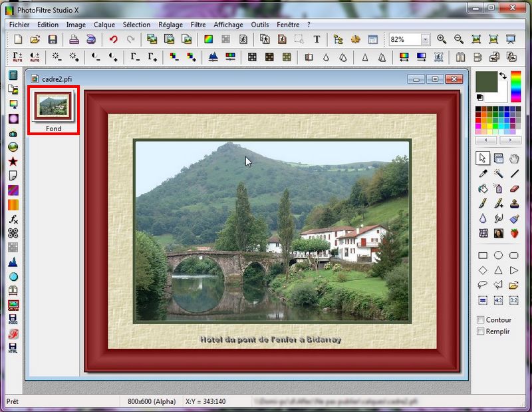Open the ? help menu
Image resolution: width=532 pixels, height=412 pixels.
click(x=309, y=25)
